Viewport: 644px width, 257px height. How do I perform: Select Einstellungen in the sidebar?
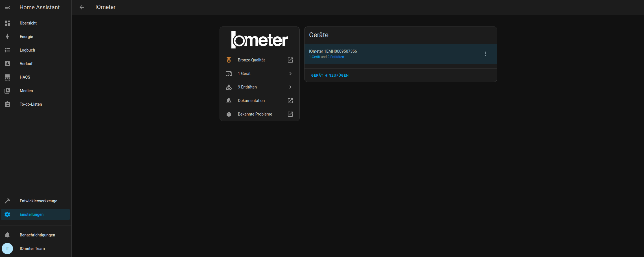(x=36, y=214)
